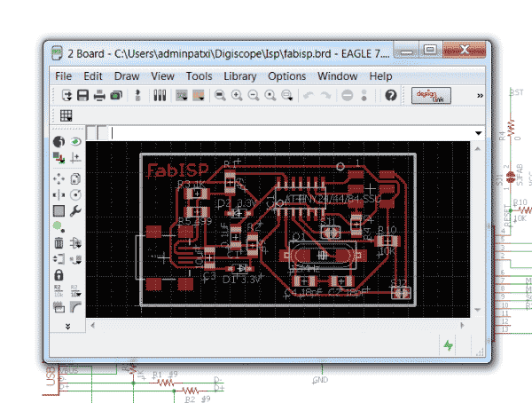The width and height of the screenshot is (532, 403).
Task: Open the Help question mark icon
Action: click(391, 96)
